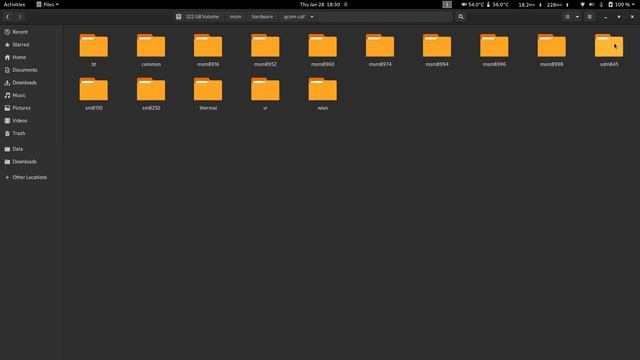Select the msm8996 folder
Screen dimensions: 640x360
[494, 50]
